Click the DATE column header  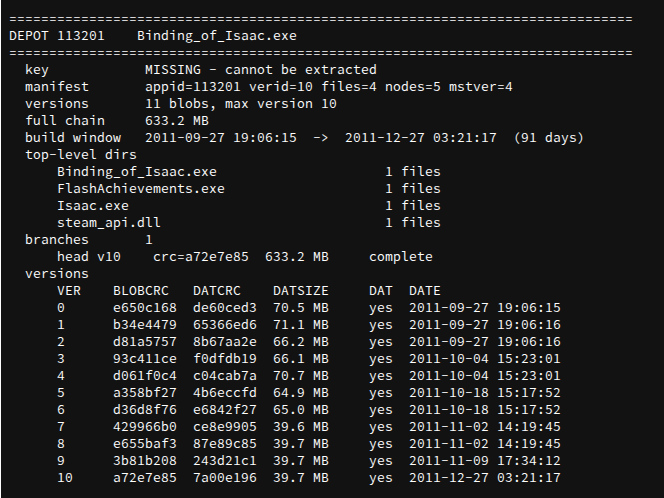(425, 291)
